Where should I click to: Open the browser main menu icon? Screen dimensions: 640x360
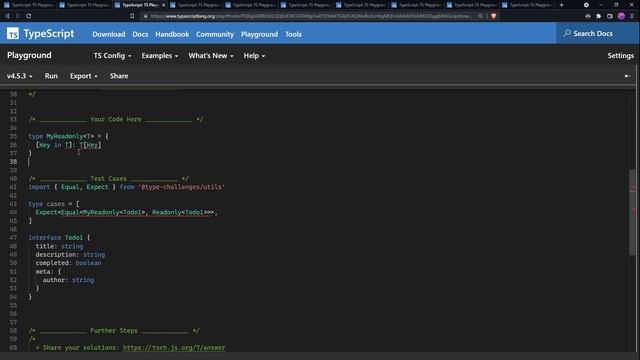click(632, 16)
